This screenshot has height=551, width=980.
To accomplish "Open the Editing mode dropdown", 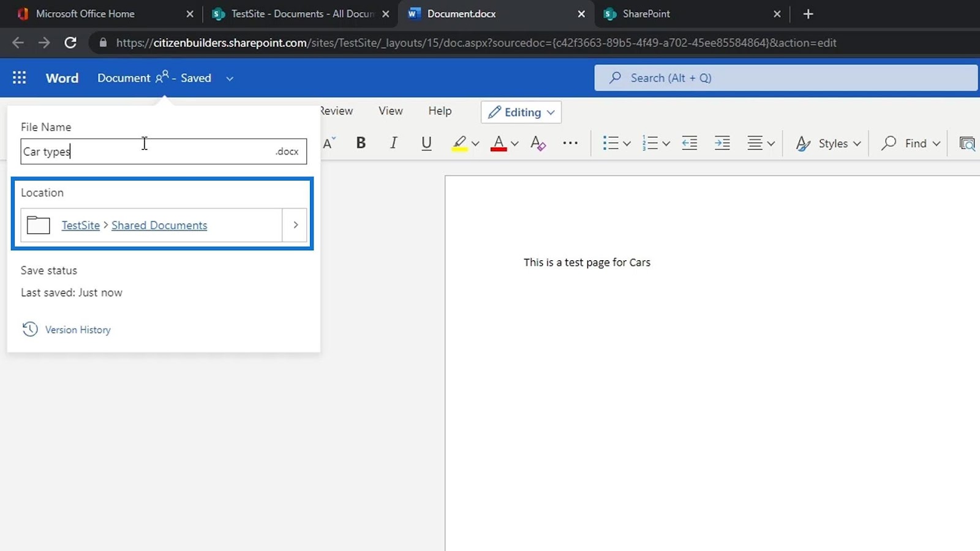I will click(x=521, y=112).
